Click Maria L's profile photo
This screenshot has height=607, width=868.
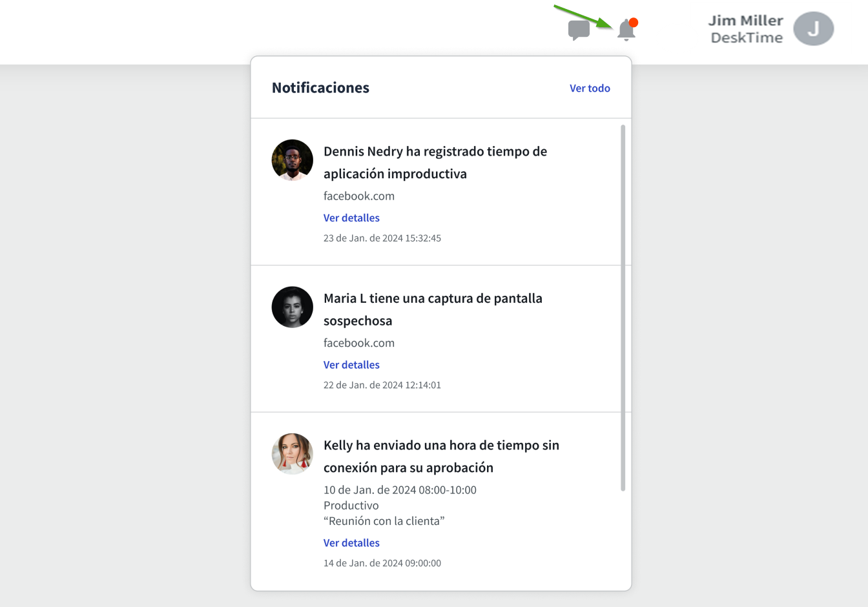[292, 307]
